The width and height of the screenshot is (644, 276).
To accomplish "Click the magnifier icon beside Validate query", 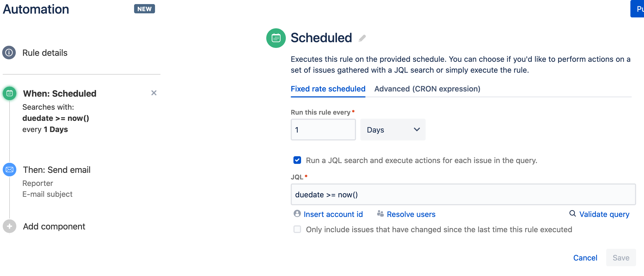I will click(572, 214).
